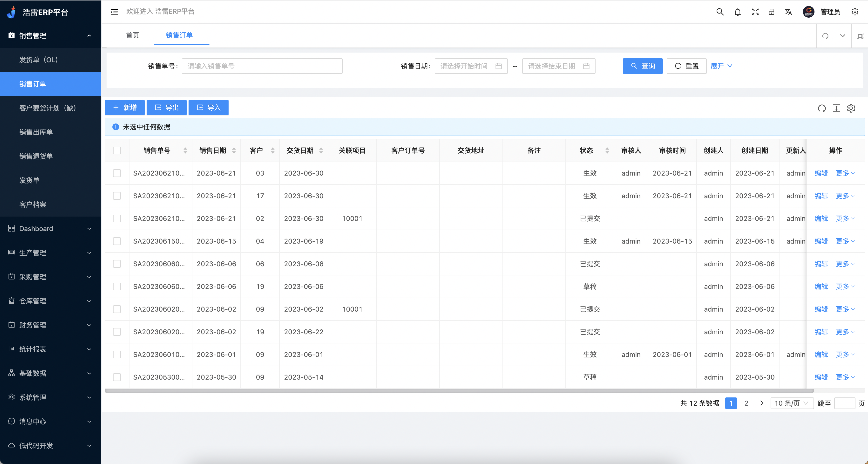Sort by 销售单号 column arrows
The height and width of the screenshot is (464, 868).
point(185,150)
